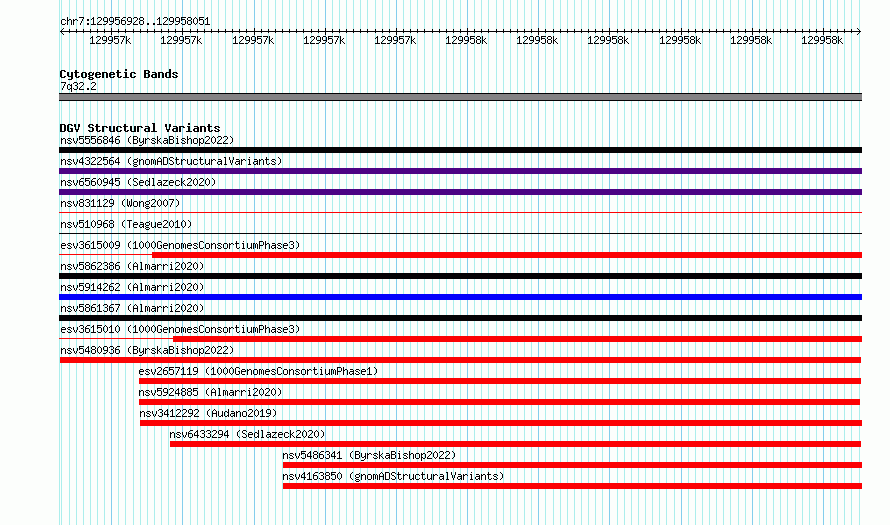Click esv3615009 (1000GenomesConsortiumPhase3) label
This screenshot has height=525, width=890.
[x=180, y=245]
